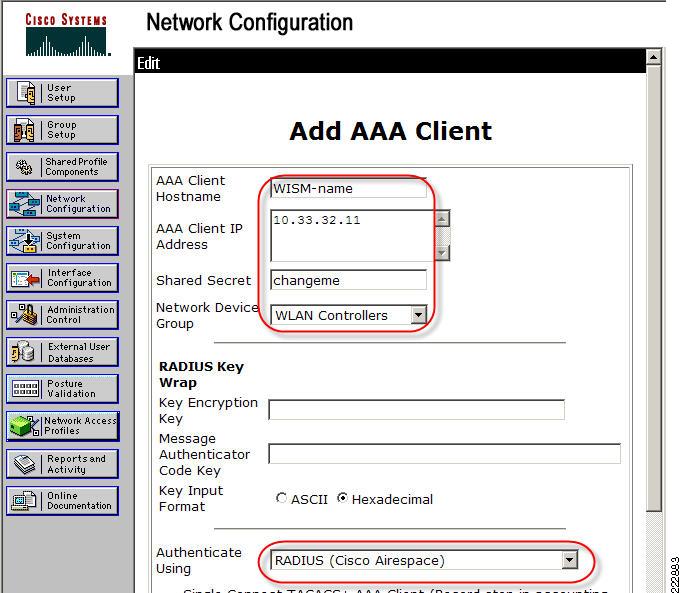Open Interface Configuration

(62, 278)
